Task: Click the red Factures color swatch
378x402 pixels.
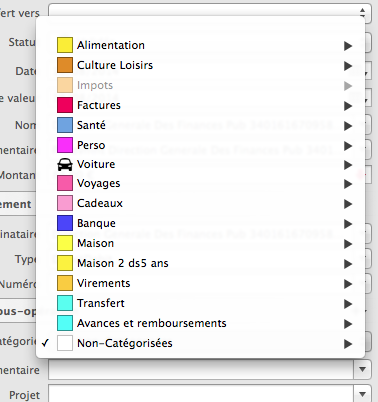Action: click(65, 105)
